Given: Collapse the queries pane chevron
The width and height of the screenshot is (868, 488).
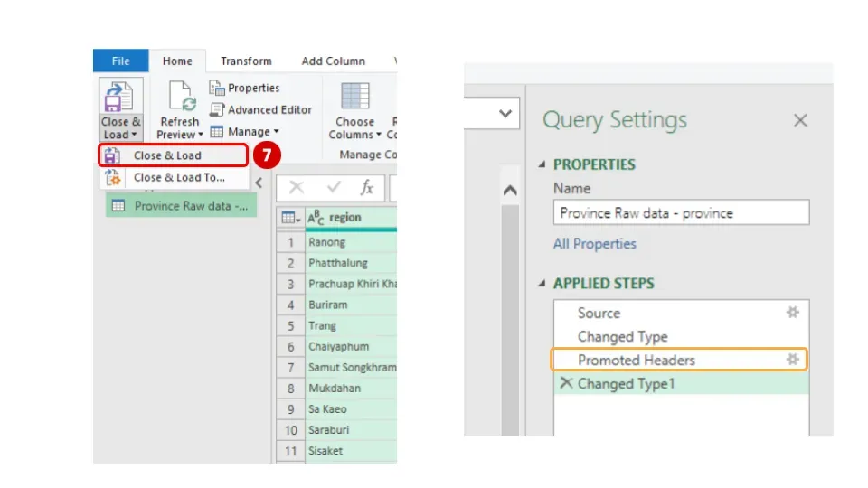Looking at the screenshot, I should [259, 183].
